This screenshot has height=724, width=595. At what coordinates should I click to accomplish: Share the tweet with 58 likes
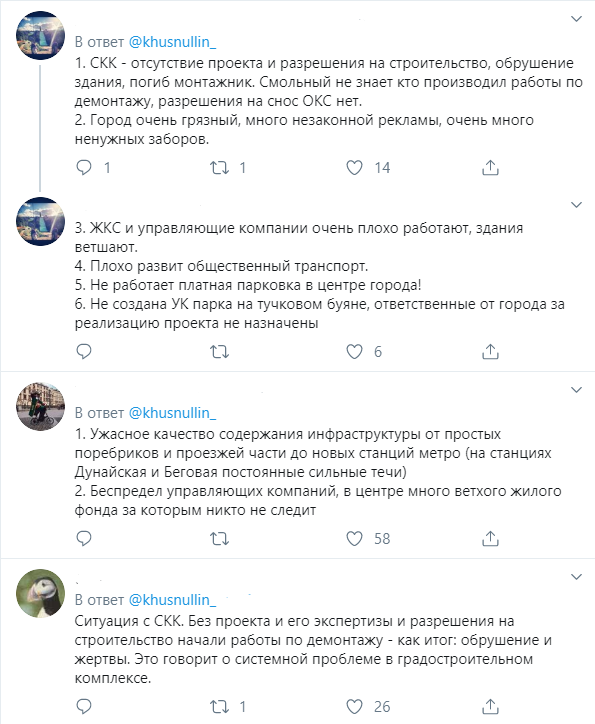tap(490, 538)
